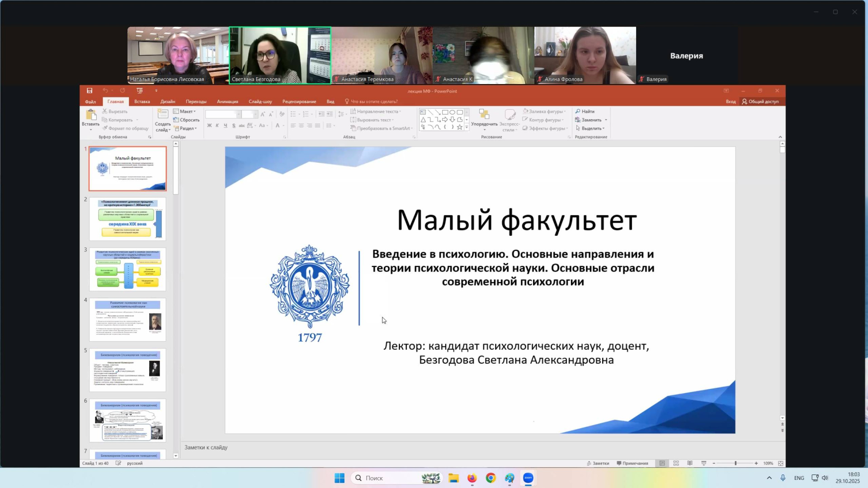Click Создать слайд new slide icon
The width and height of the screenshot is (868, 488).
tap(163, 114)
